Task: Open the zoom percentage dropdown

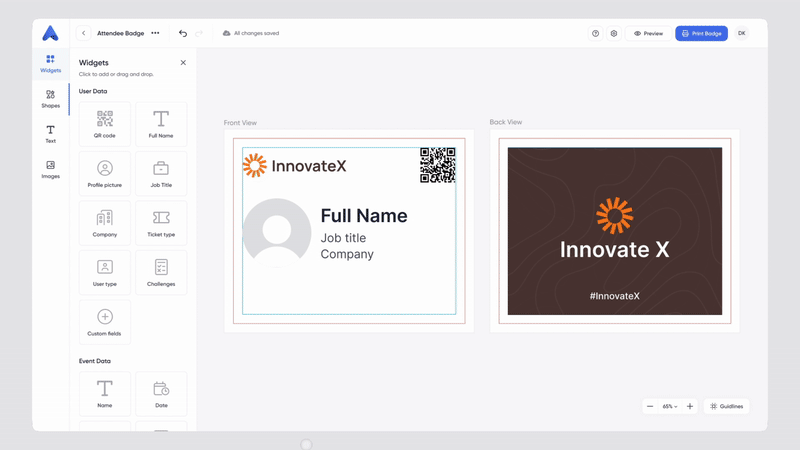Action: 669,406
